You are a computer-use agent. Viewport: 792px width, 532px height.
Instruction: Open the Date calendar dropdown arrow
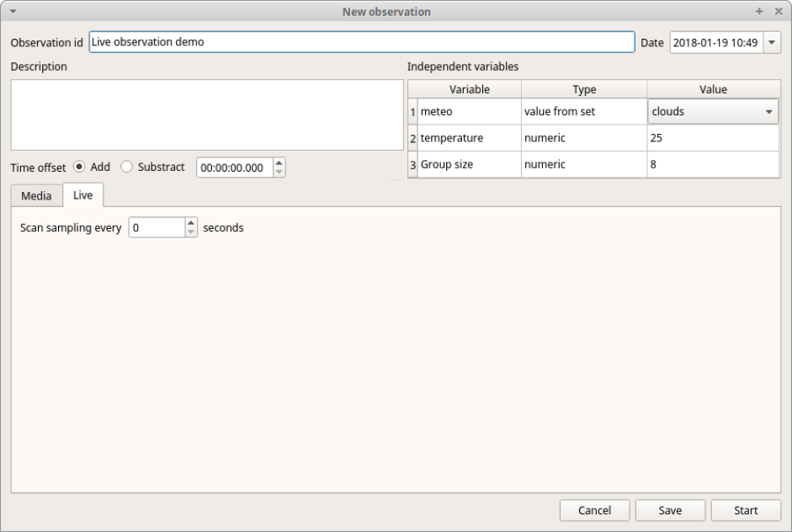tap(772, 42)
